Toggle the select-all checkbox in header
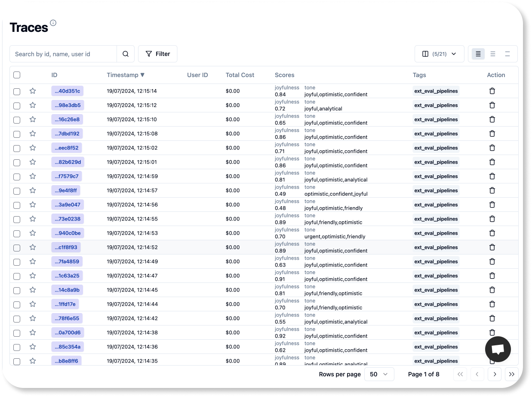 [x=17, y=75]
